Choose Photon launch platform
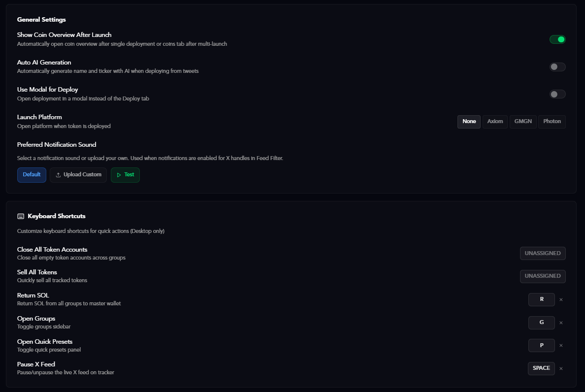Image resolution: width=585 pixels, height=392 pixels. click(552, 122)
